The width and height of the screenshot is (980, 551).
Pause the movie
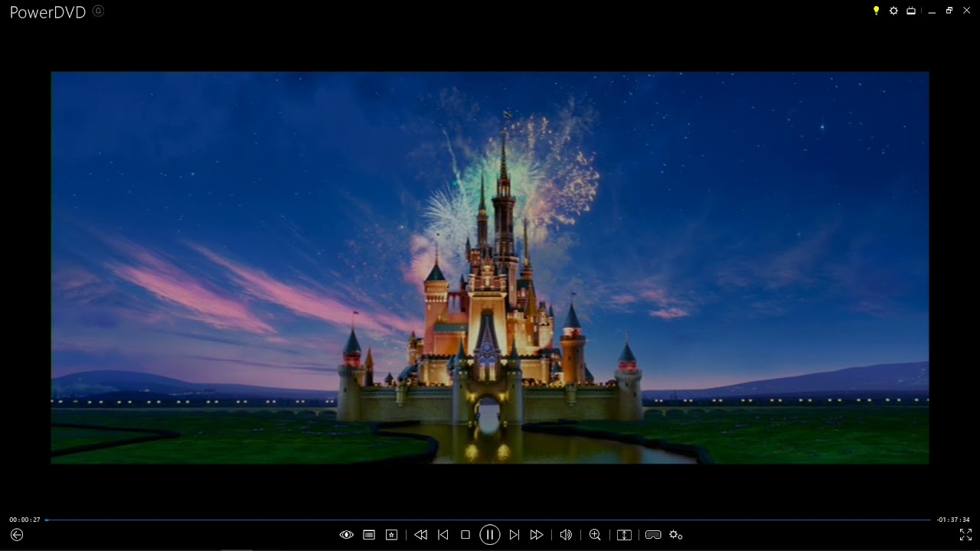click(x=490, y=535)
